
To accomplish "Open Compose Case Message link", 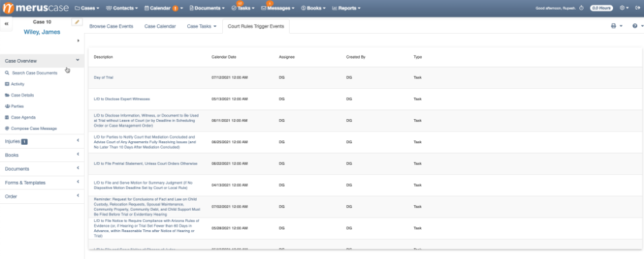I will click(x=34, y=128).
